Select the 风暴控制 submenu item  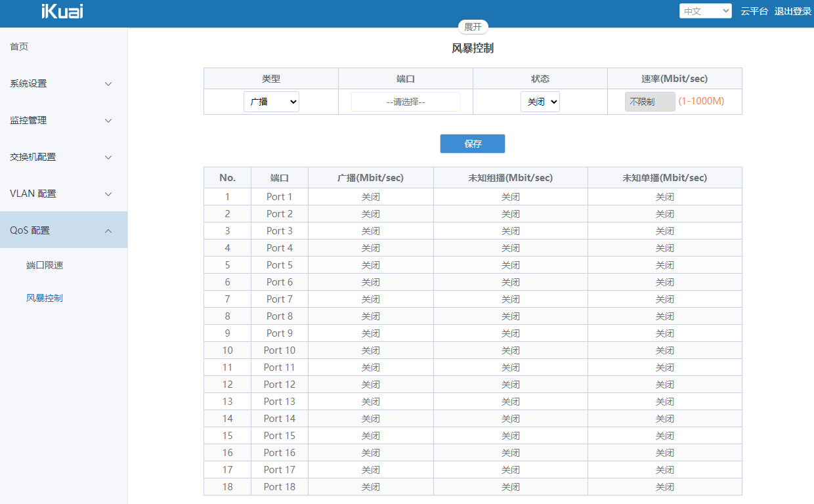[x=45, y=298]
